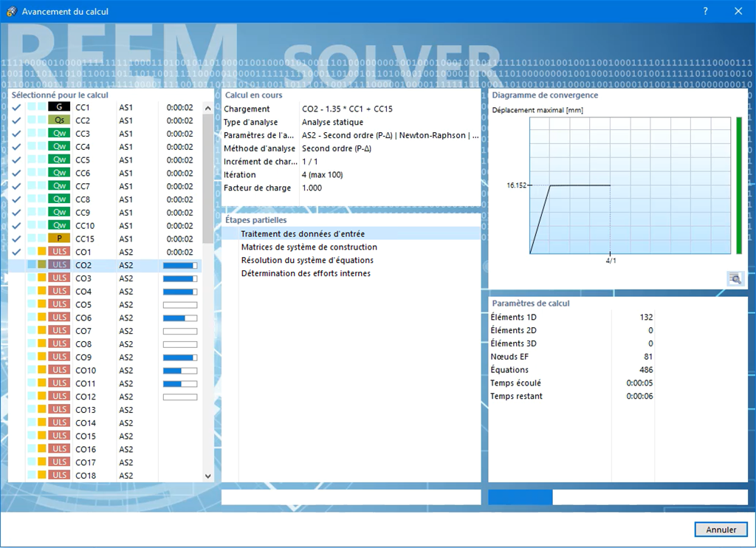
Task: Click the Équations value 486
Action: [646, 369]
